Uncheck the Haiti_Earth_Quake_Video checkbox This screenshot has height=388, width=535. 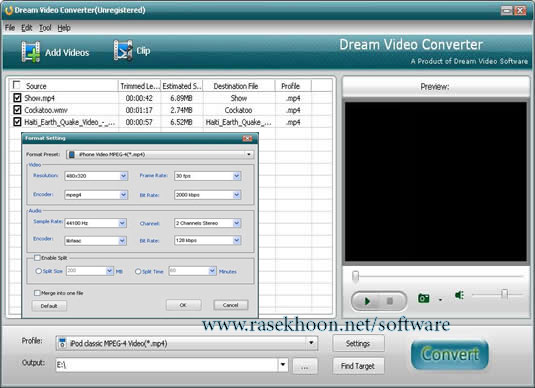pos(17,122)
